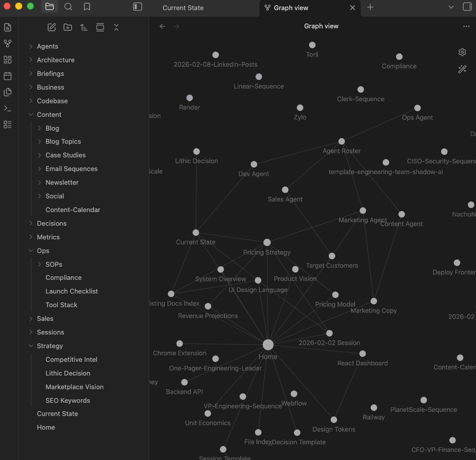The height and width of the screenshot is (460, 476).
Task: Click the Home node in graph
Action: tap(268, 345)
